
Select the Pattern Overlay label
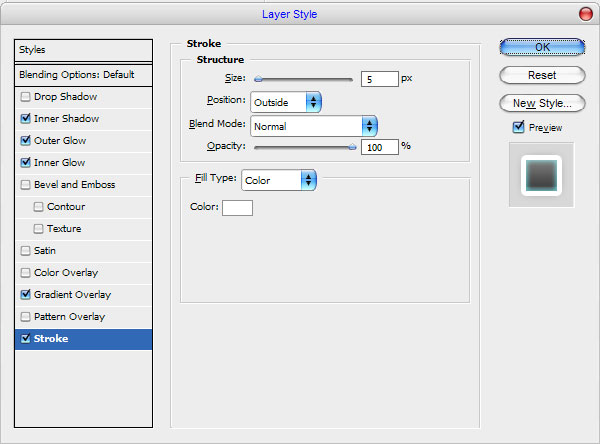(x=69, y=317)
